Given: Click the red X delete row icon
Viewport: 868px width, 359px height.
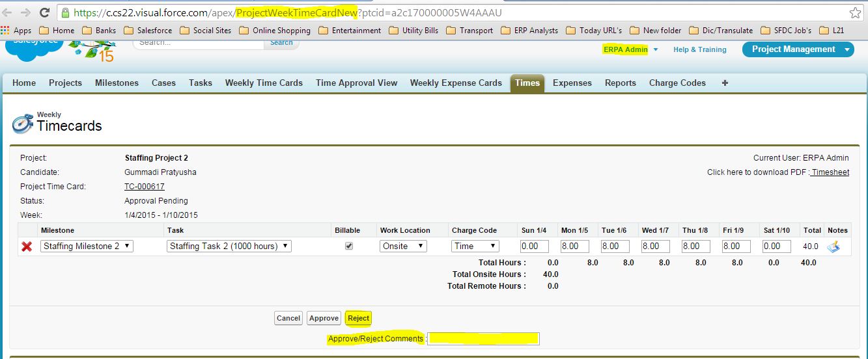Looking at the screenshot, I should pyautogui.click(x=27, y=246).
